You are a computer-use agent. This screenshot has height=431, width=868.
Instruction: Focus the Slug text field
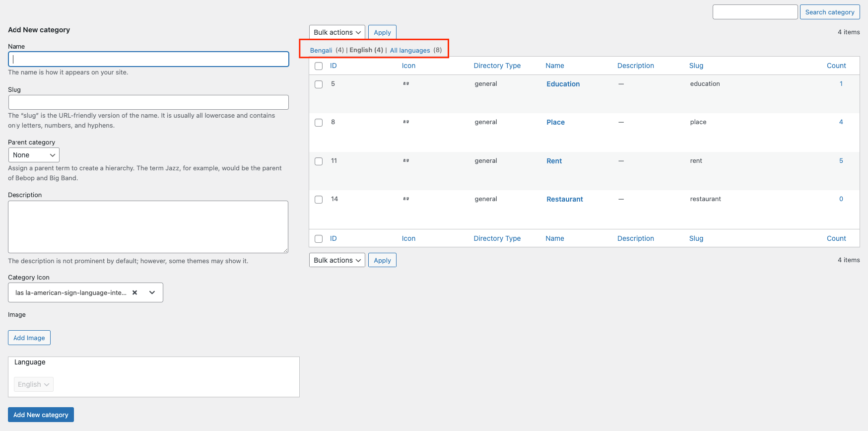(x=148, y=102)
